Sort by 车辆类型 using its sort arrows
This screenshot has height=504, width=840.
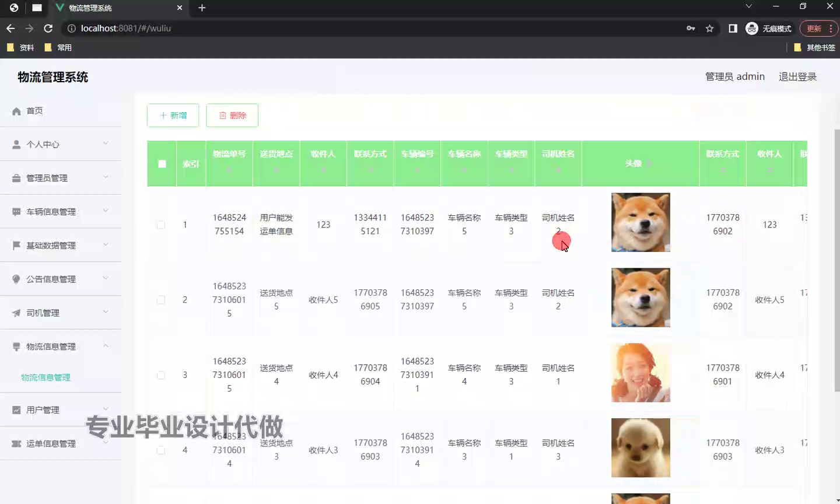click(511, 169)
